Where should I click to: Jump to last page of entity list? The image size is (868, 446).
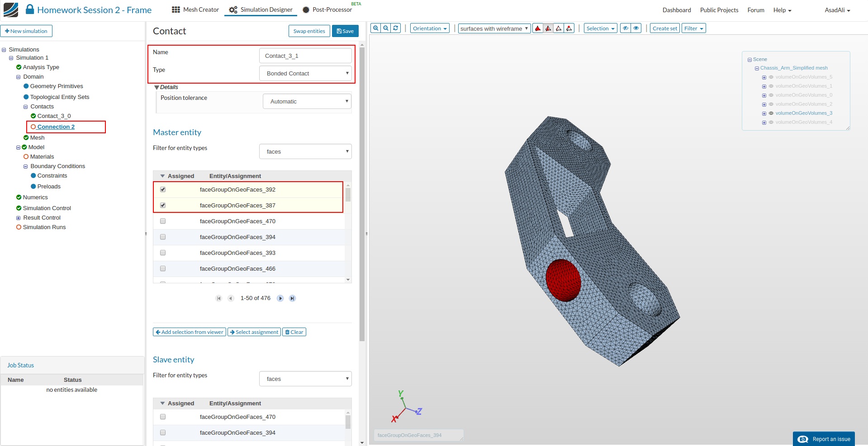293,298
